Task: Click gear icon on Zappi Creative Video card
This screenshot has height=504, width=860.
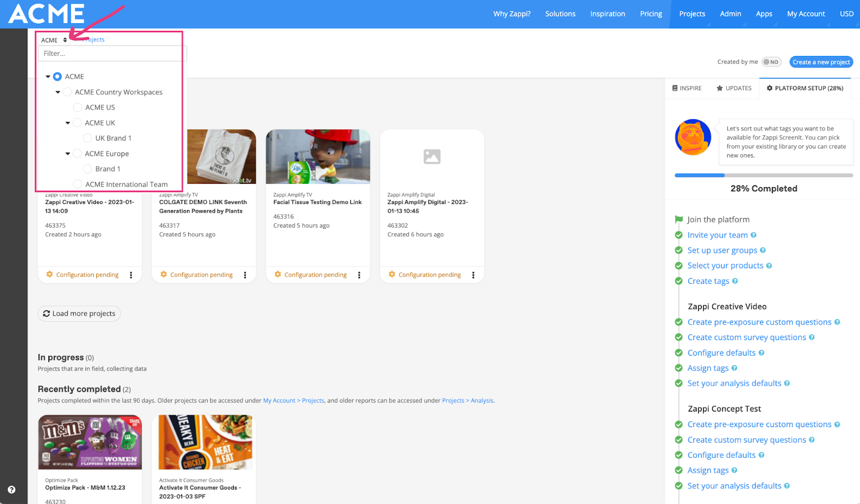Action: pyautogui.click(x=49, y=275)
